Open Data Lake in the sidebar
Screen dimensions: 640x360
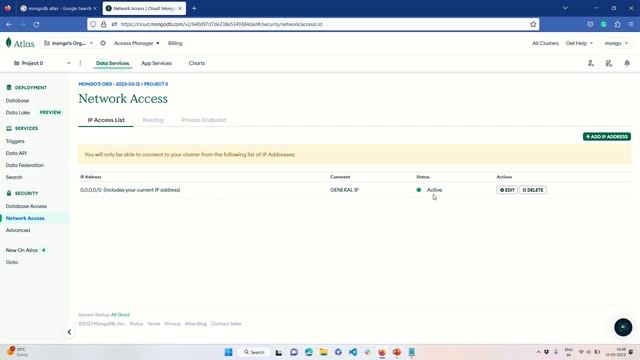point(18,112)
